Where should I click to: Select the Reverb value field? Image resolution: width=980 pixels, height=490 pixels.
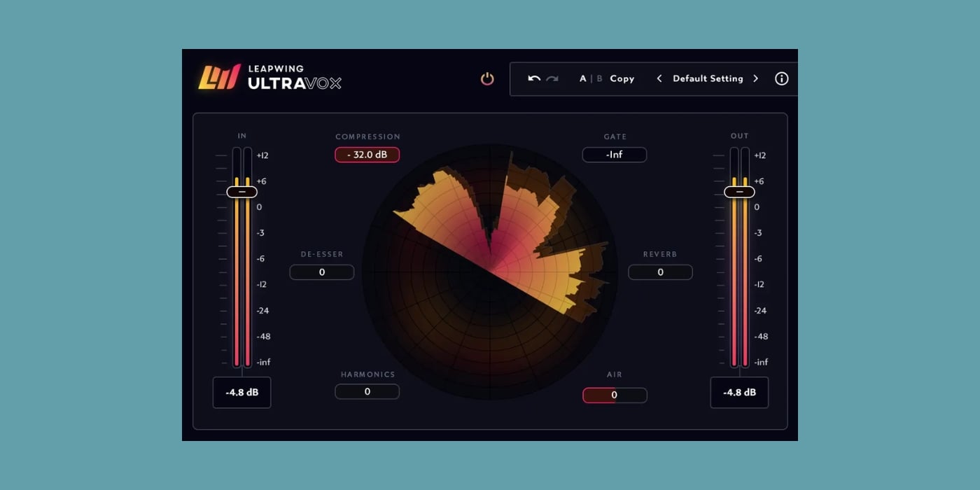(660, 272)
